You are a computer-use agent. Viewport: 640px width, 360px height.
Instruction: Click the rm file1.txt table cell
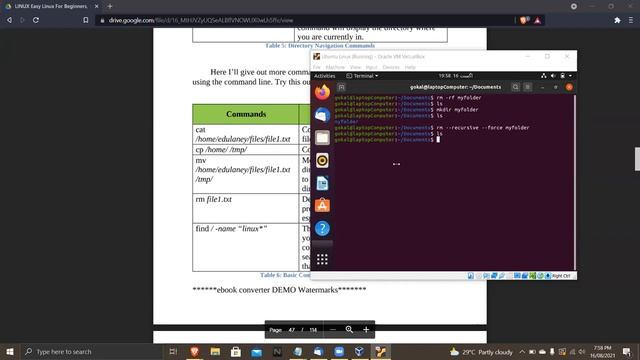pyautogui.click(x=246, y=208)
